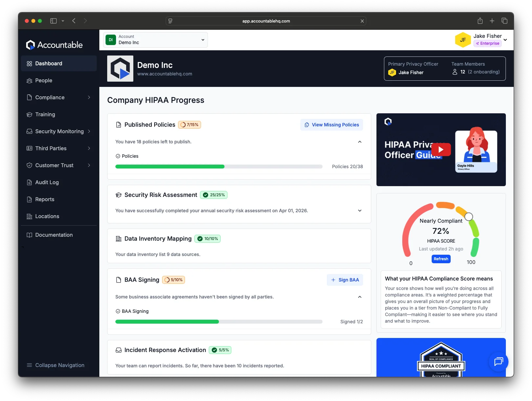Click the Policies progress bar
The width and height of the screenshot is (532, 401).
(x=219, y=167)
